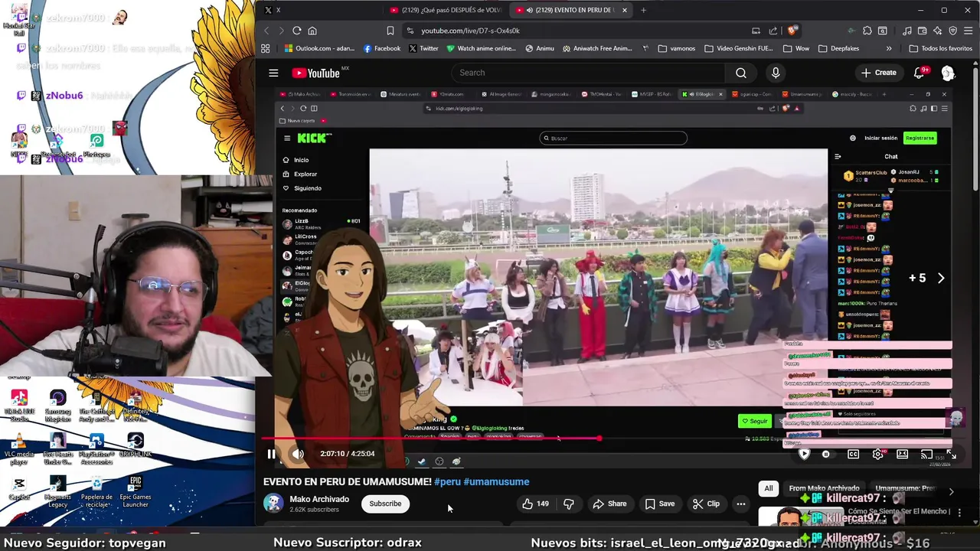Toggle theater mode
This screenshot has height=551, width=980.
tap(902, 454)
